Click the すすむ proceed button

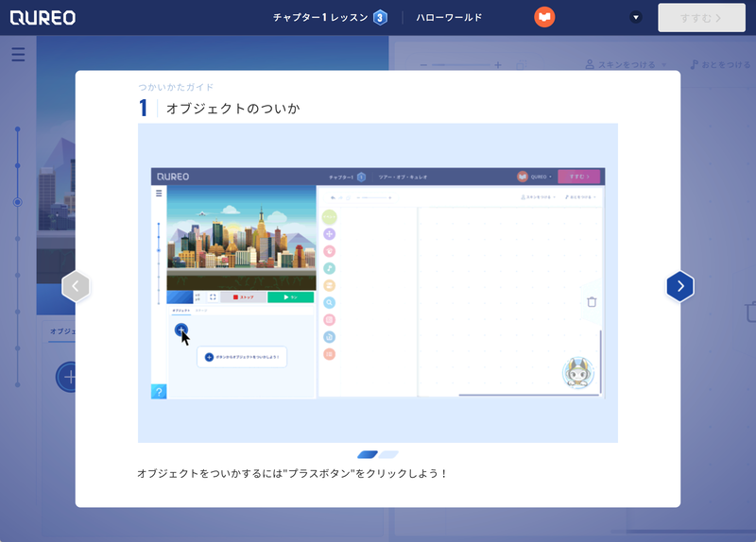pyautogui.click(x=701, y=18)
